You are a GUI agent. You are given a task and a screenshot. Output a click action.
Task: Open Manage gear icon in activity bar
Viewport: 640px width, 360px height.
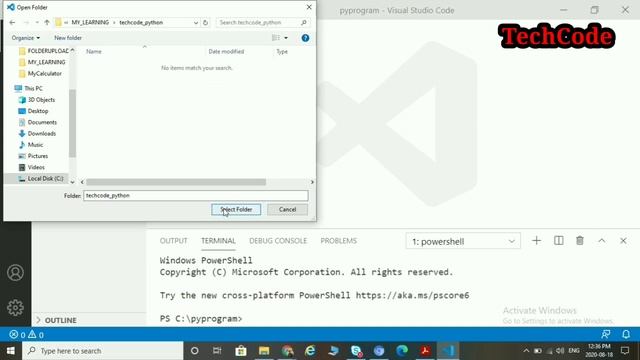click(x=15, y=307)
